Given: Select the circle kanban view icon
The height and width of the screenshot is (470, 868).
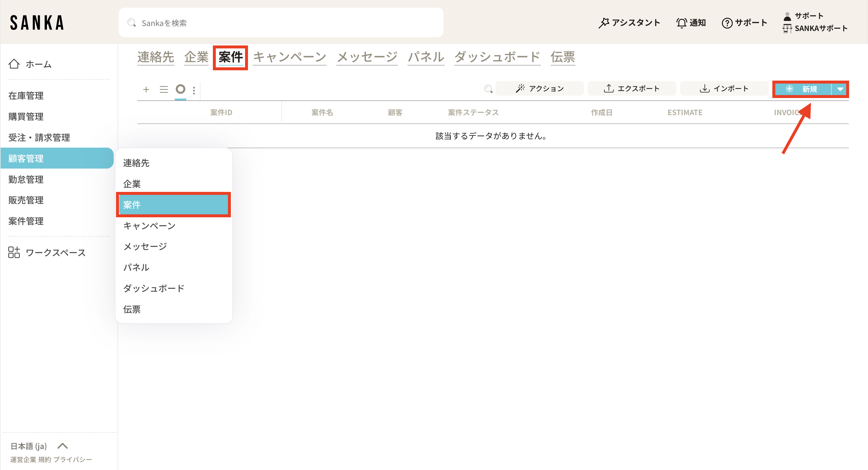Looking at the screenshot, I should [x=181, y=89].
